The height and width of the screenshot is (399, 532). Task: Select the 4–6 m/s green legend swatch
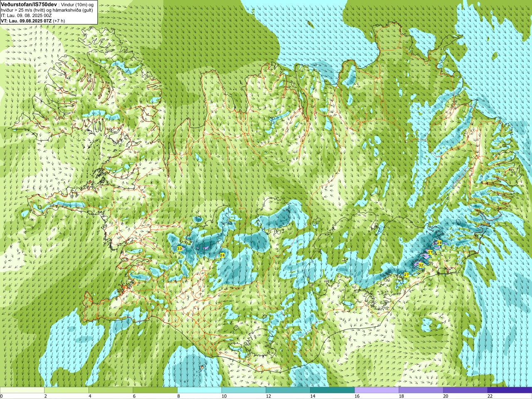(x=111, y=390)
